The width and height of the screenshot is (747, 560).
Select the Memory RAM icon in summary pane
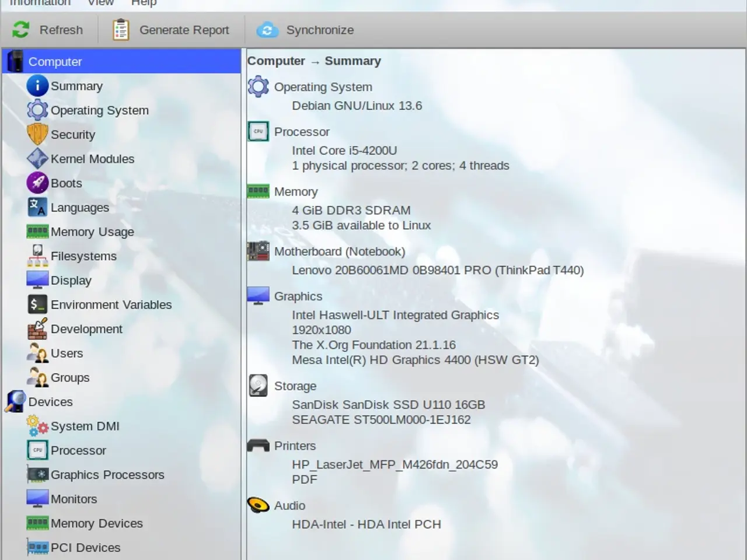tap(258, 191)
